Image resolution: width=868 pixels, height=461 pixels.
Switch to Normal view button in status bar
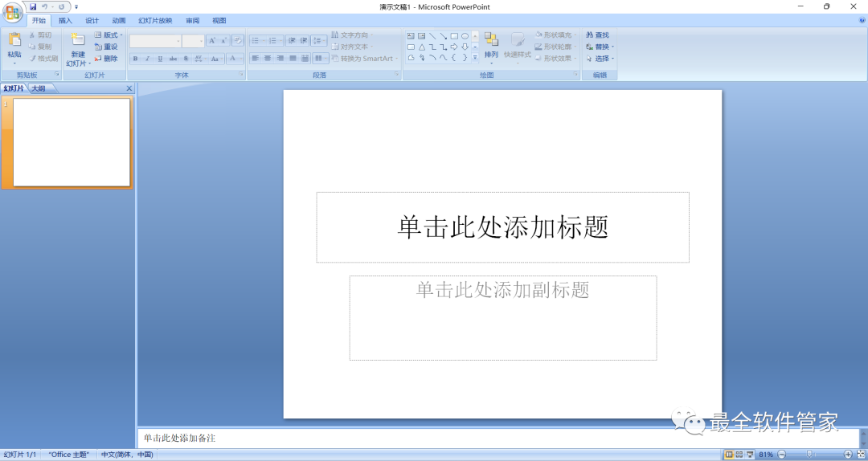pos(729,455)
